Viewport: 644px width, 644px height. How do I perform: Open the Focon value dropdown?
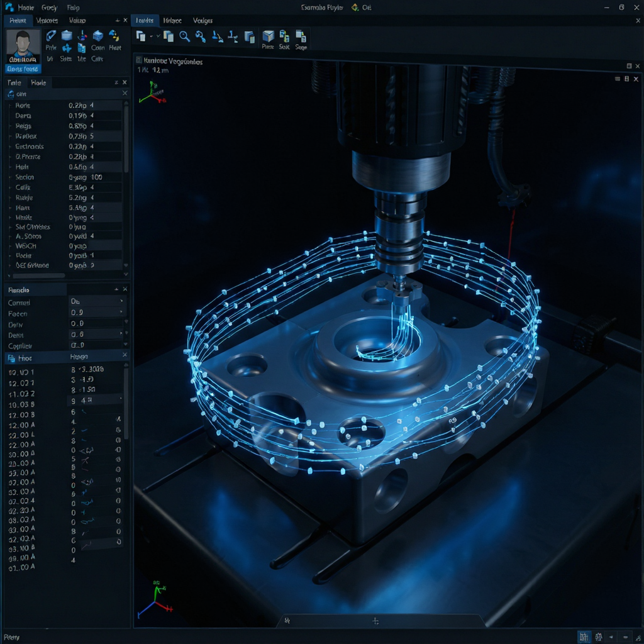coord(96,312)
